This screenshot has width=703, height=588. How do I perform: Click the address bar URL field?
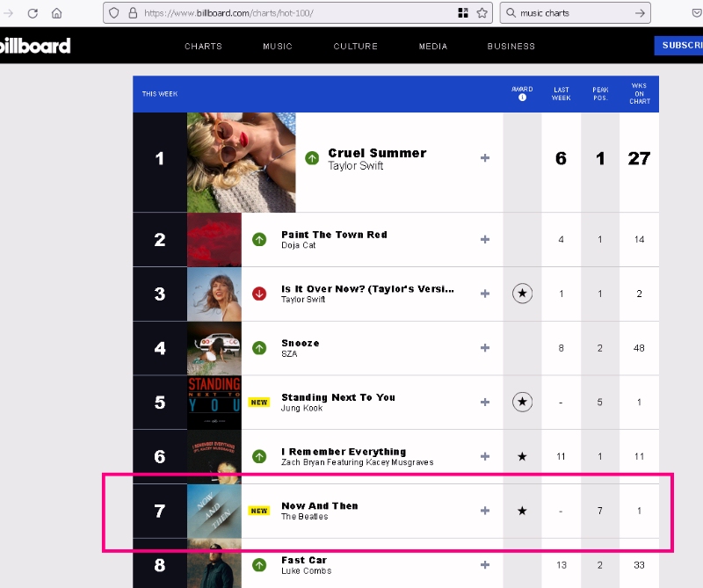pyautogui.click(x=296, y=13)
